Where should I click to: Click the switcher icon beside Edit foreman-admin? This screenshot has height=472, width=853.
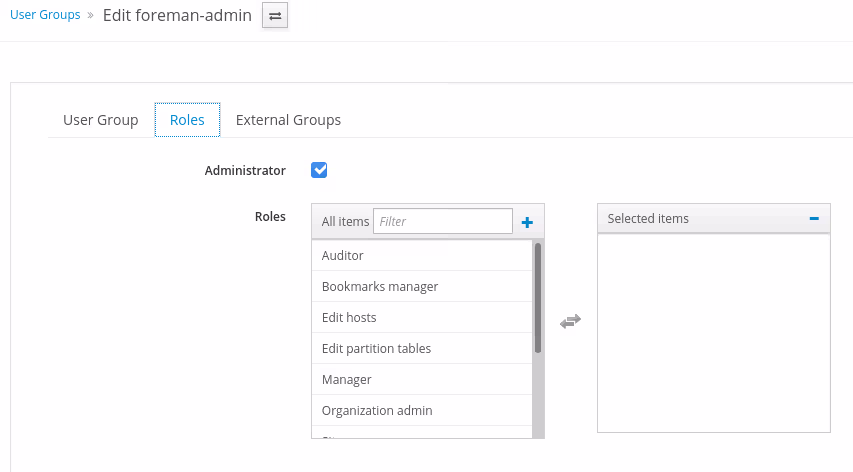[x=275, y=16]
